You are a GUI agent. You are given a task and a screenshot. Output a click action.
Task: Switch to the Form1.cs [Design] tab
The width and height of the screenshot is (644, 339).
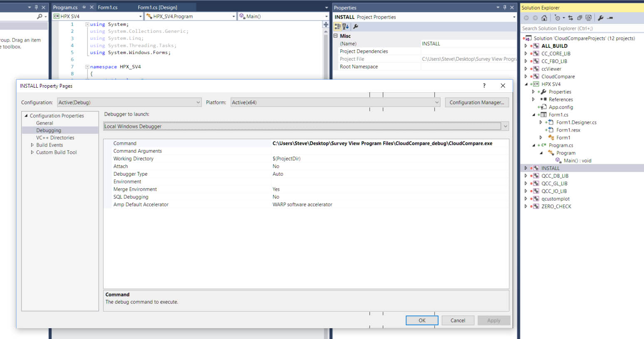click(157, 7)
